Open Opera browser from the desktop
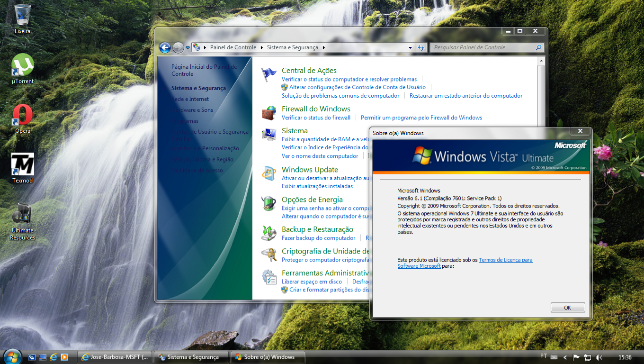644x364 pixels. point(21,116)
